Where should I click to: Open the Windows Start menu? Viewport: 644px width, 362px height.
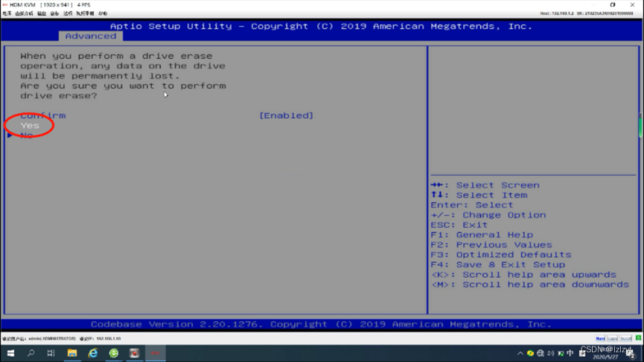pyautogui.click(x=10, y=353)
